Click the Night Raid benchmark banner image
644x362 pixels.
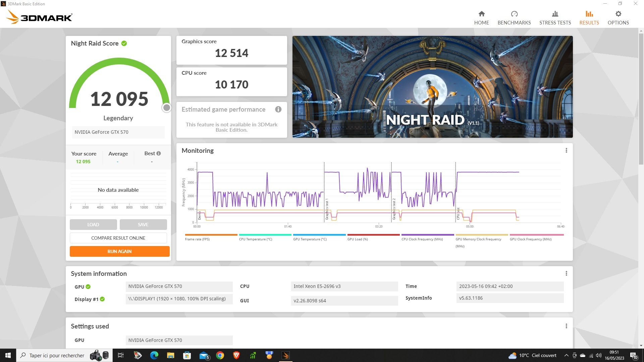[432, 87]
